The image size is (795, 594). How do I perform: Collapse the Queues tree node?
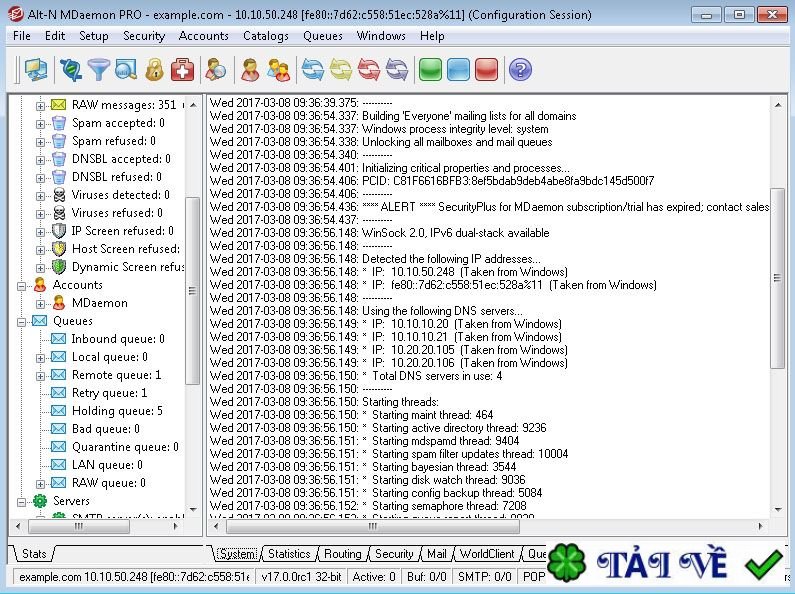pyautogui.click(x=21, y=322)
